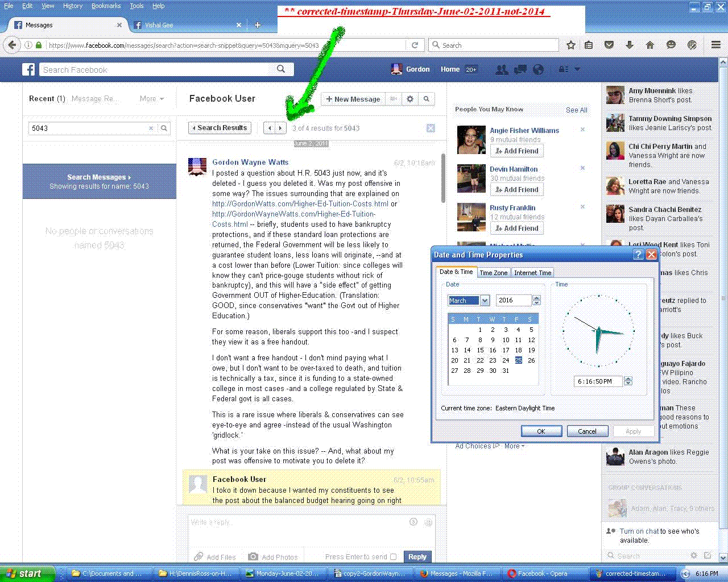Open Pocket icon in Firefox toolbar
Image resolution: width=728 pixels, height=582 pixels.
pos(609,45)
